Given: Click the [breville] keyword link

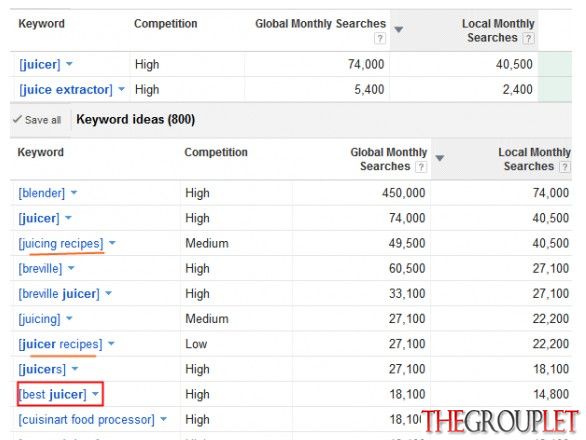Looking at the screenshot, I should (40, 268).
